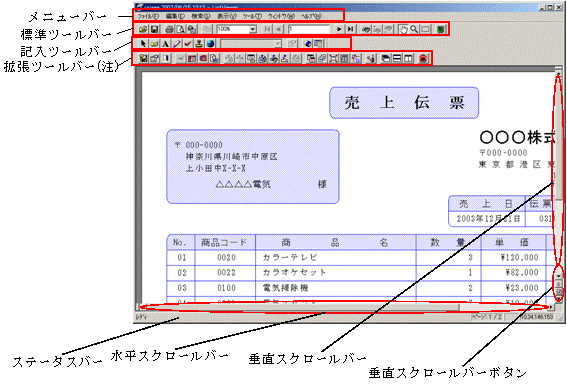Click the red round stop icon in the extended toolbar
This screenshot has width=567, height=389.
[423, 58]
